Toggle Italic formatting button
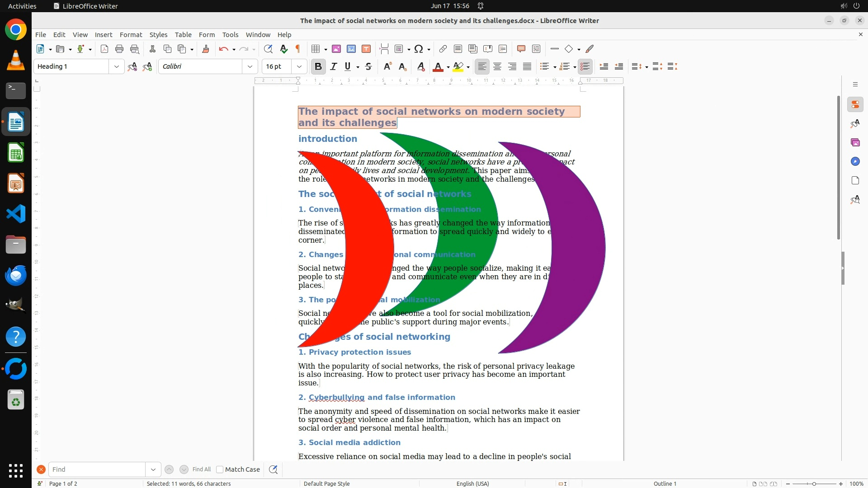Viewport: 868px width, 488px height. coord(334,66)
